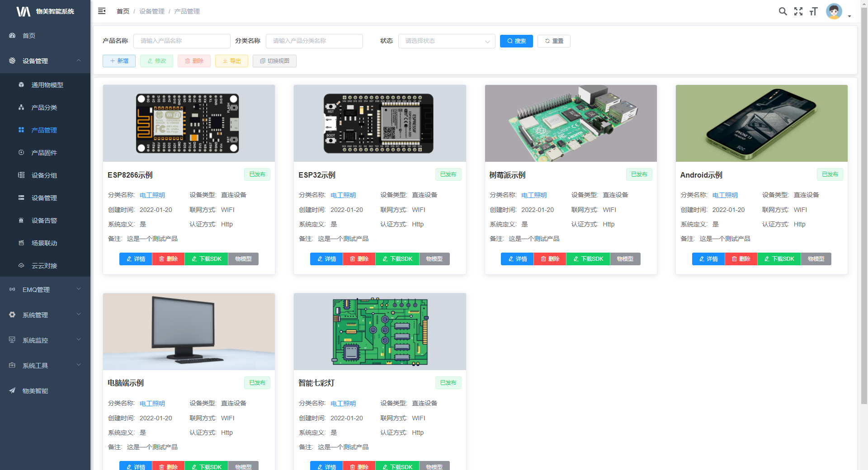Open the 状态 status dropdown
The width and height of the screenshot is (868, 470).
(x=446, y=41)
